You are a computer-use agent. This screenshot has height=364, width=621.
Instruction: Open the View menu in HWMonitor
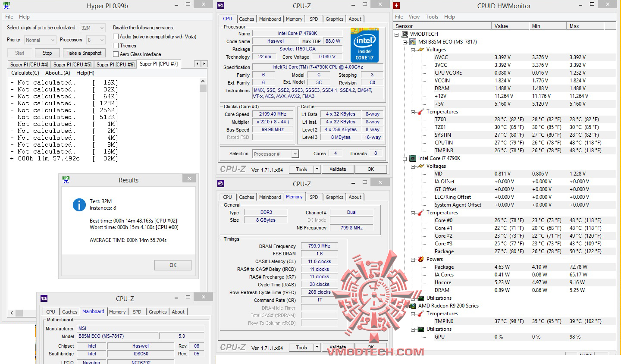414,17
